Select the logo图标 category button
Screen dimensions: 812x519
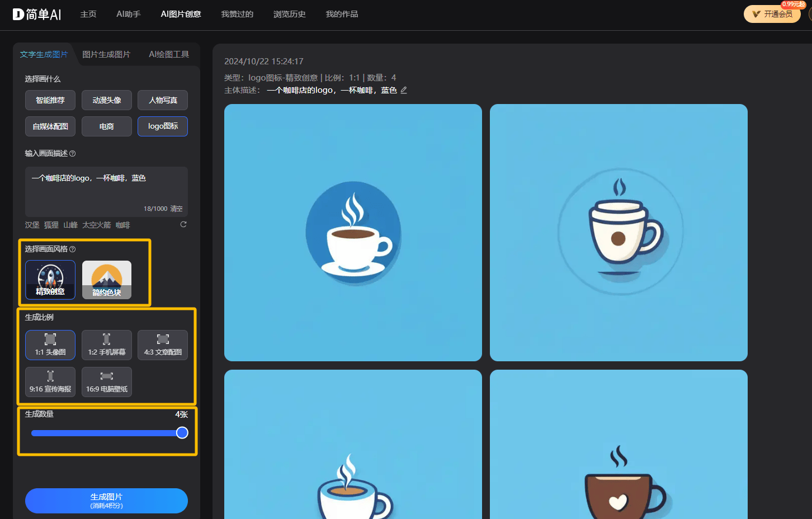point(163,126)
